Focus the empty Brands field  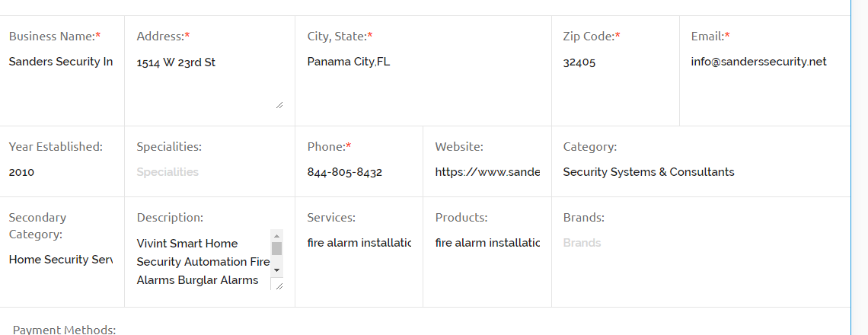point(700,243)
